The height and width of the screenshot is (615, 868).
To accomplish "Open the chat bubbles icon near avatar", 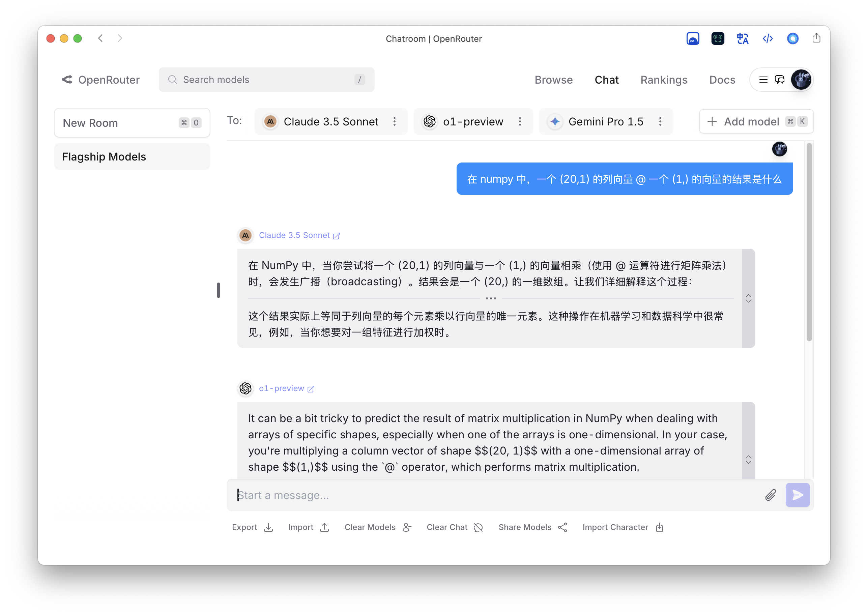I will 779,80.
